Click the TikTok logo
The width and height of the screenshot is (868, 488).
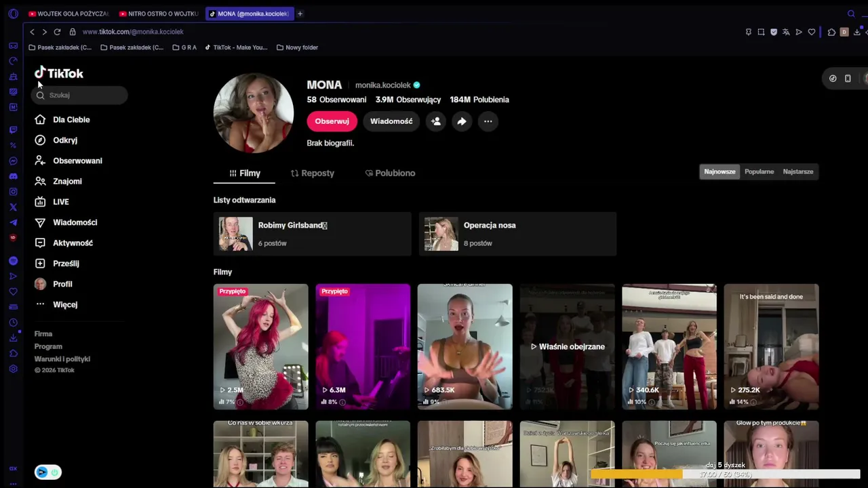coord(59,73)
